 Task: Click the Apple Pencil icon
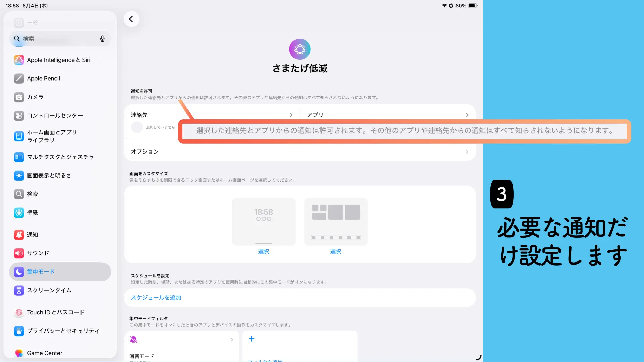click(19, 78)
